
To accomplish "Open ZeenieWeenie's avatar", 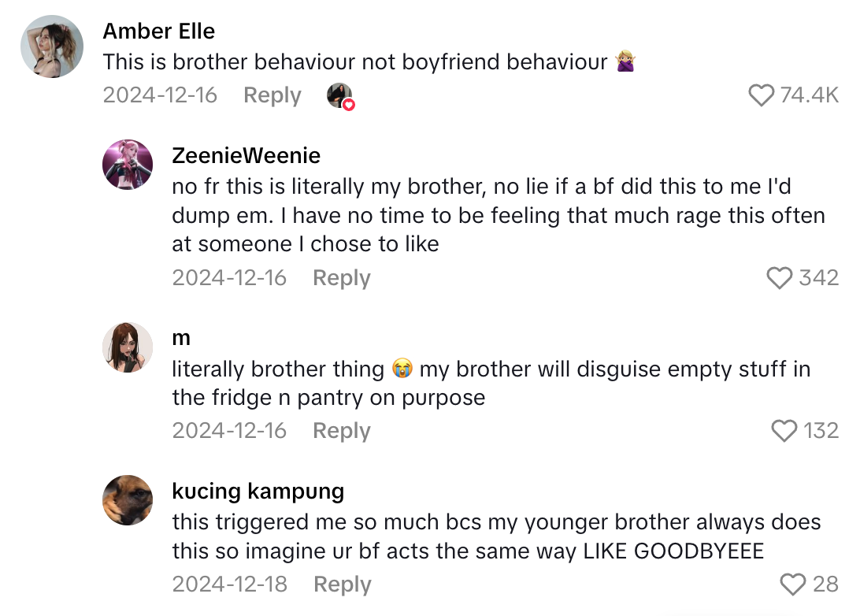I will click(127, 165).
